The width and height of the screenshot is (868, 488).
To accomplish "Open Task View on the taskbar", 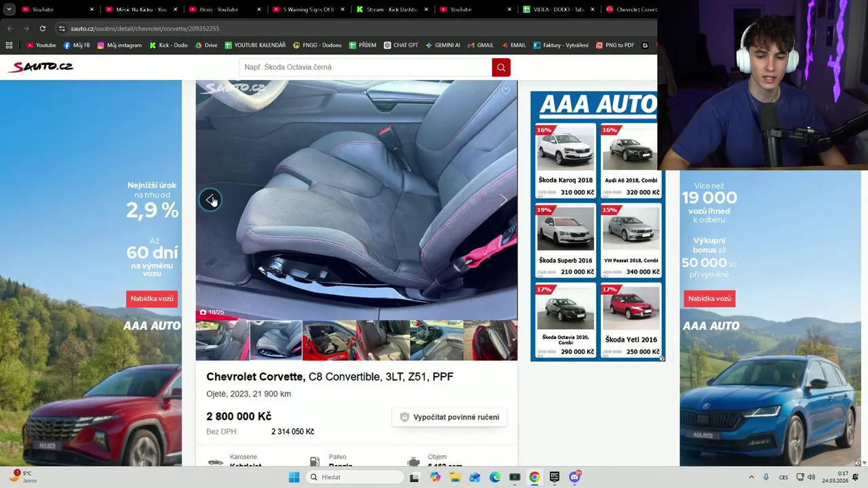I will pos(414,477).
